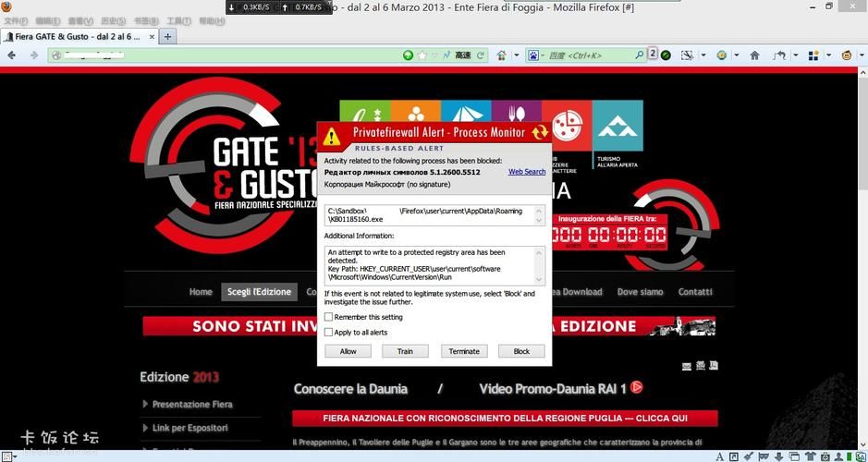Click the 高速 speed mode indicator
Image resolution: width=868 pixels, height=462 pixels.
462,55
